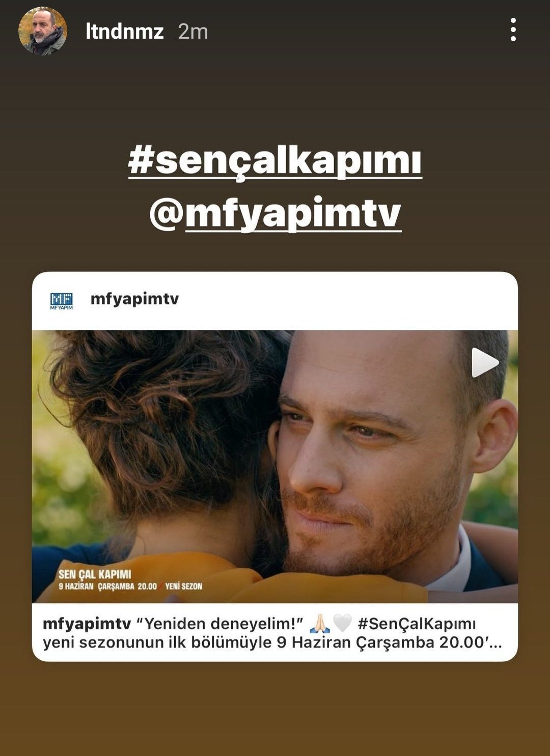Play the embedded video via play icon

coord(484,362)
